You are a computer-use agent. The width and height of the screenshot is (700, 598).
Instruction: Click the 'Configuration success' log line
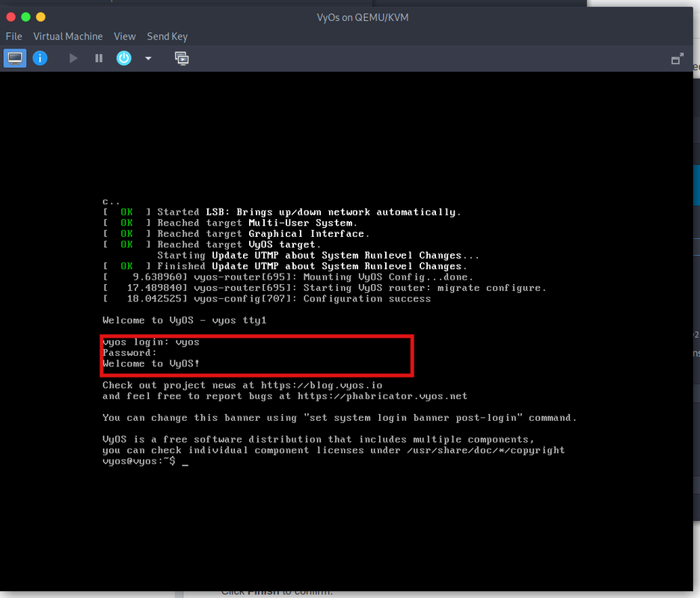pos(267,299)
